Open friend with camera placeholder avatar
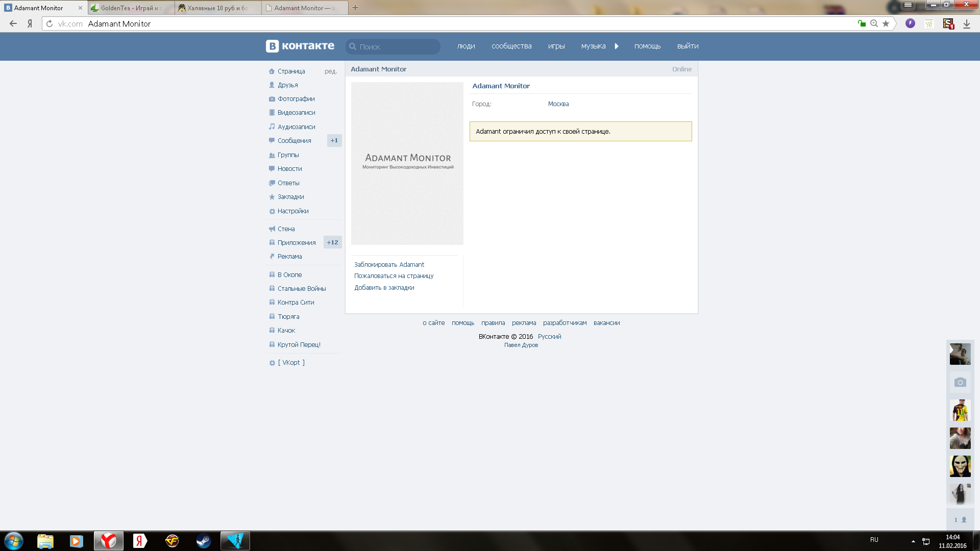The image size is (980, 551). pos(960,382)
